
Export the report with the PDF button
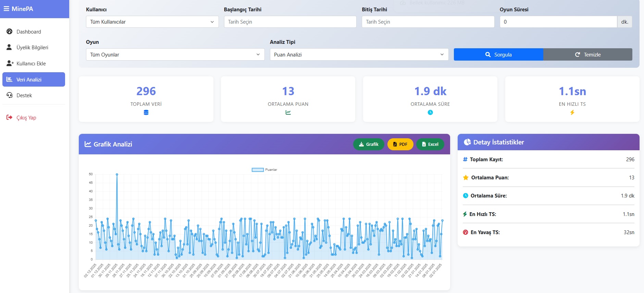(x=400, y=144)
